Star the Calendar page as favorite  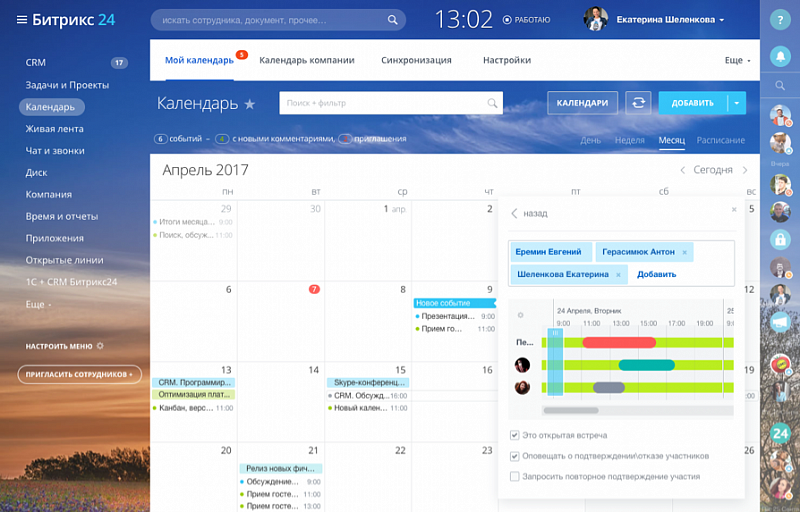point(250,104)
